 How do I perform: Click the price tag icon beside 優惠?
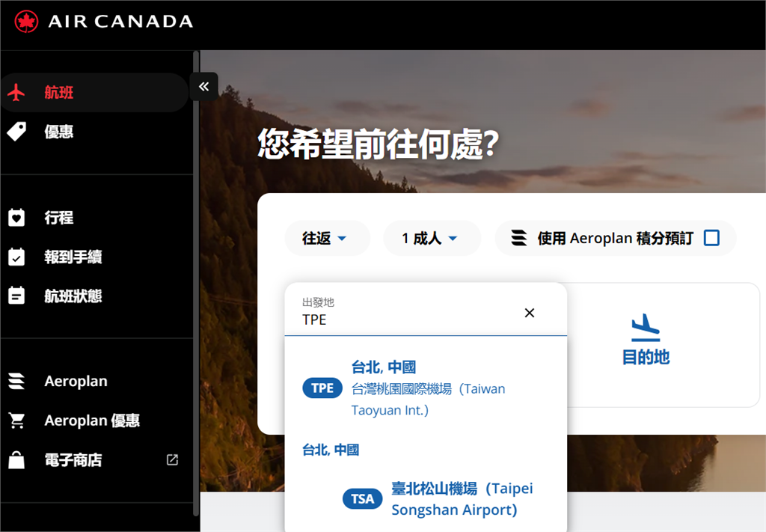[x=16, y=132]
